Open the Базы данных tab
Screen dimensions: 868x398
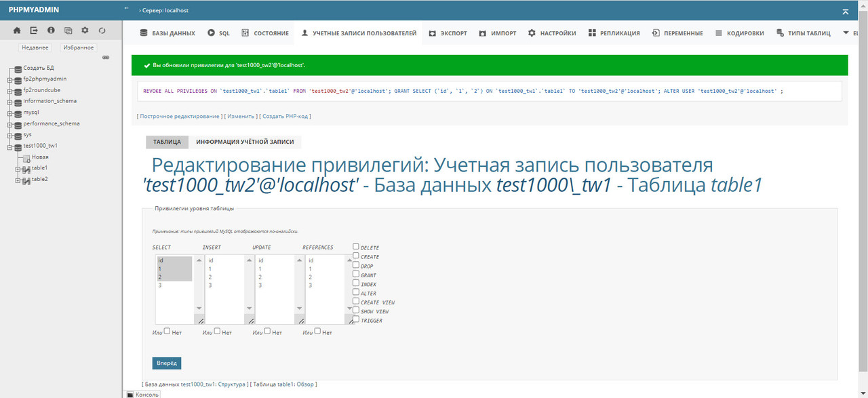point(167,33)
